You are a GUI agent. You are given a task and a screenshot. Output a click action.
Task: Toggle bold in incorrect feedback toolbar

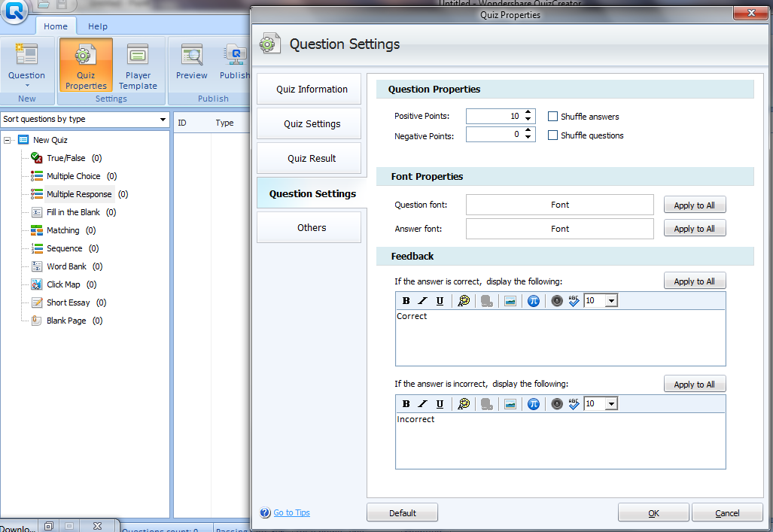pos(406,404)
